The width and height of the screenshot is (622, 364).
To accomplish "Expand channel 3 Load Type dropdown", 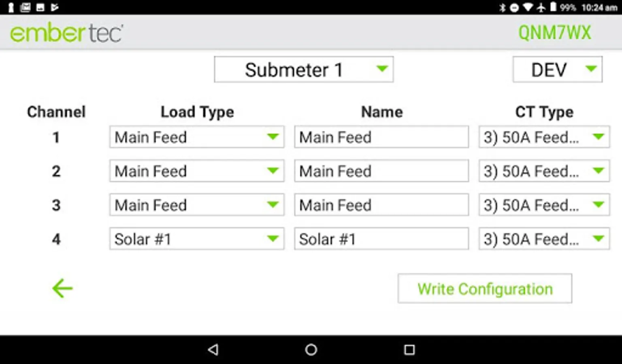I will click(196, 205).
